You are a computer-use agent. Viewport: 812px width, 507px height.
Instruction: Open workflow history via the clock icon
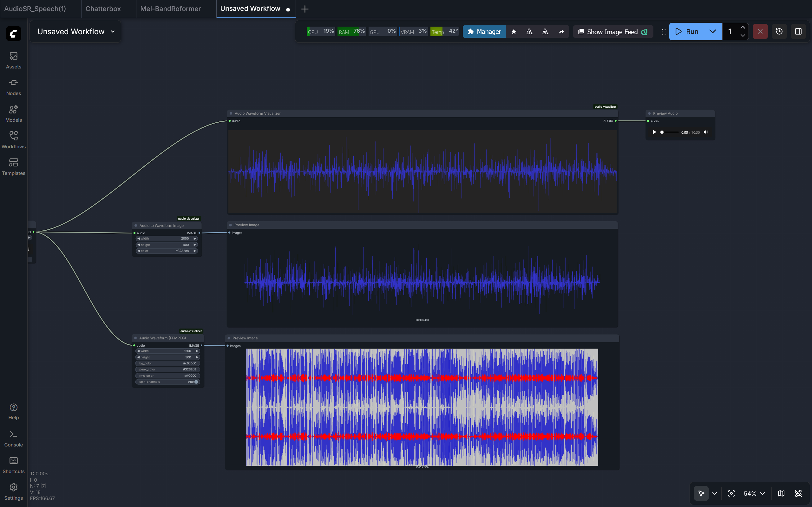(779, 31)
